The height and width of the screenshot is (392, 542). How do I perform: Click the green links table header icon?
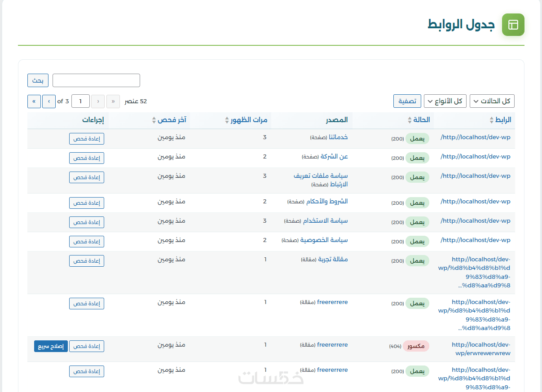tap(513, 25)
